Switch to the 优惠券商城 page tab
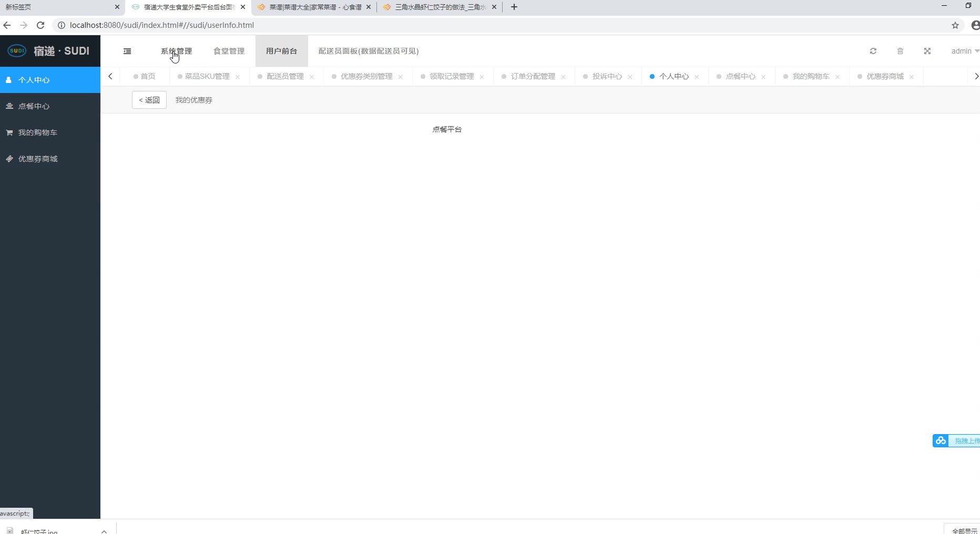This screenshot has width=980, height=534. pyautogui.click(x=885, y=76)
